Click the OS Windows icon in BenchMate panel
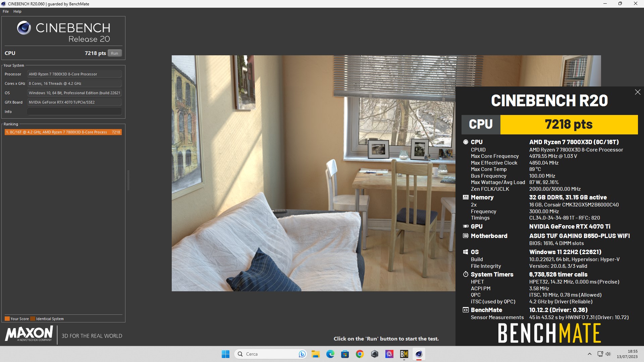 [x=466, y=252]
